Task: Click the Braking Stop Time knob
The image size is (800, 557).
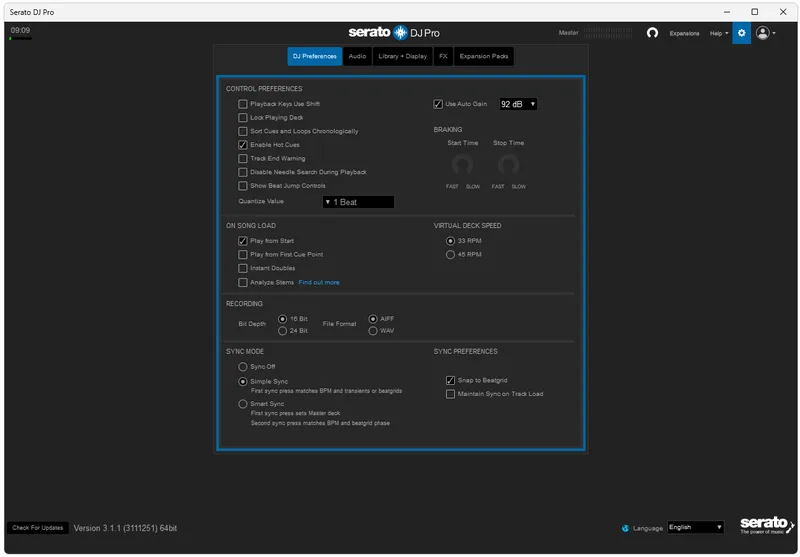Action: click(508, 165)
